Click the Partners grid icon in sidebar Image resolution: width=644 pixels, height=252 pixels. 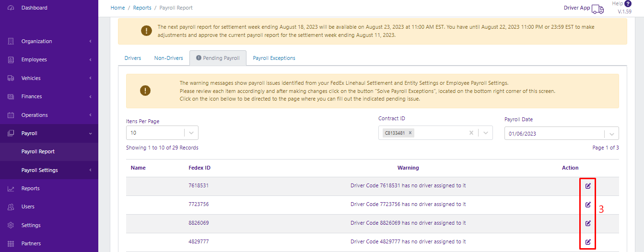click(11, 243)
